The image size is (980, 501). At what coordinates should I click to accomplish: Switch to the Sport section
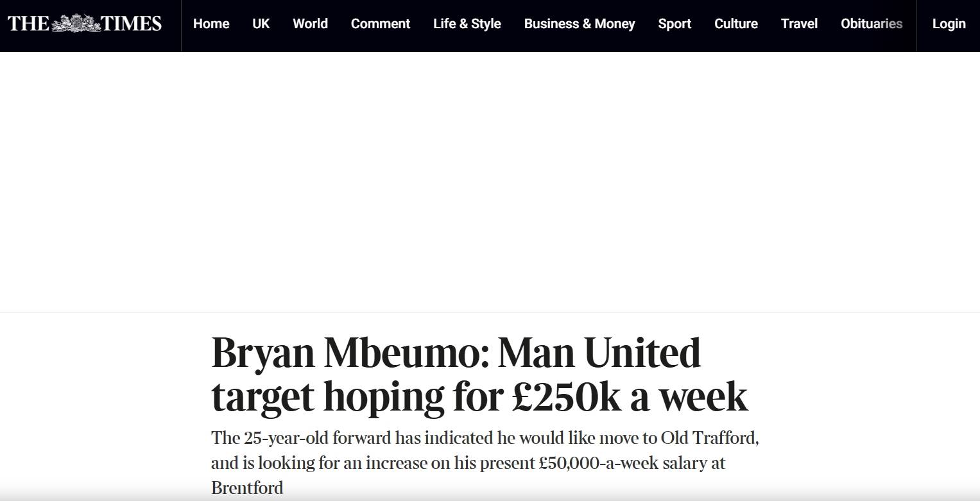(x=675, y=24)
